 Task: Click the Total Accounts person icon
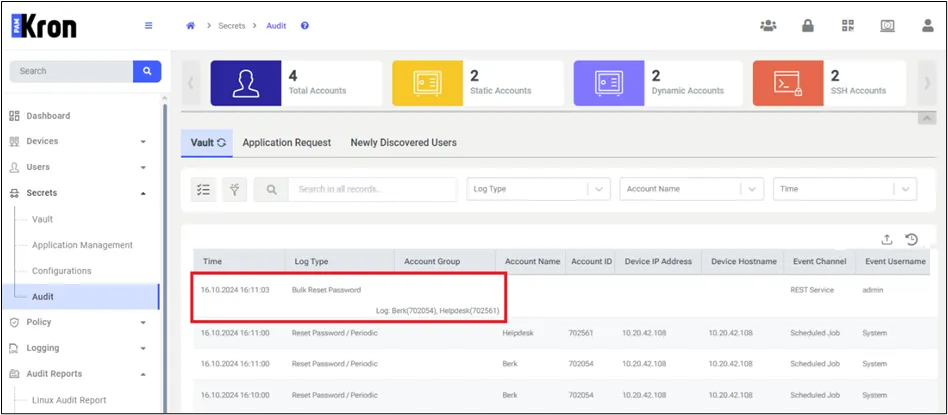pyautogui.click(x=245, y=83)
